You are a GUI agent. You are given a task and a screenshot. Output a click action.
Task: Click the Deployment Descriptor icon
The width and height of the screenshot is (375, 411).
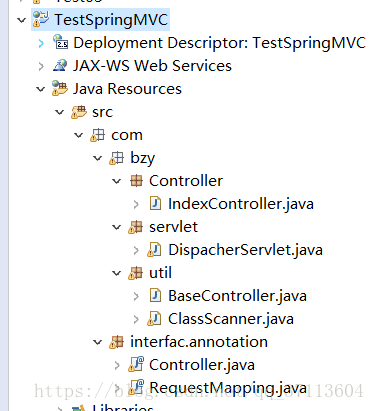[x=61, y=42]
